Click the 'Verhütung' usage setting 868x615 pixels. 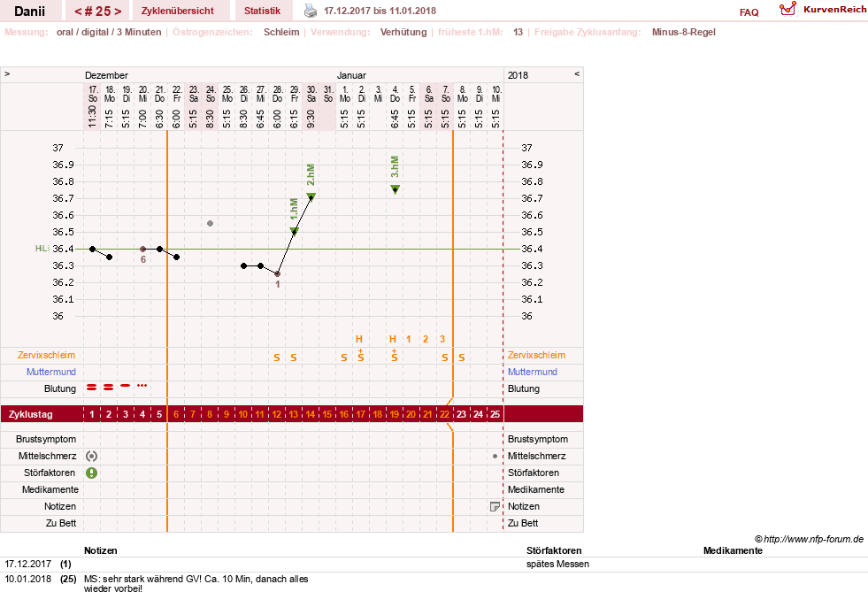(x=403, y=32)
